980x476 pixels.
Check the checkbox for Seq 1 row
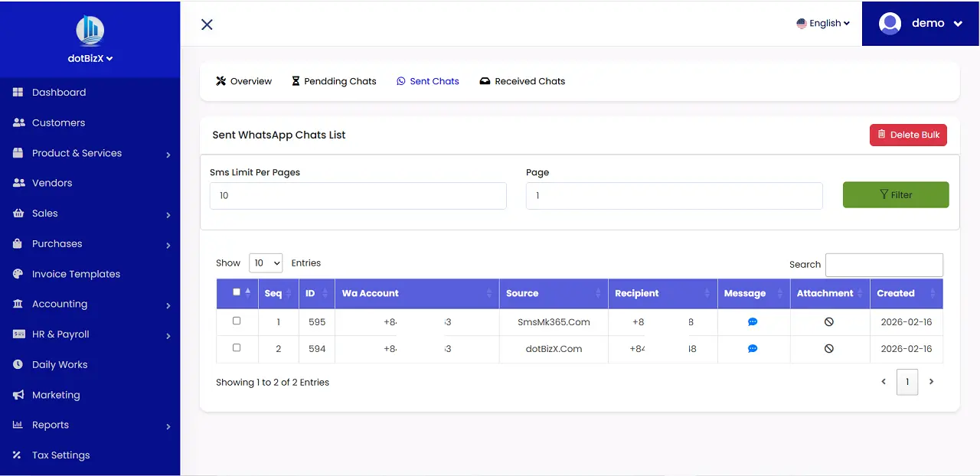coord(237,321)
